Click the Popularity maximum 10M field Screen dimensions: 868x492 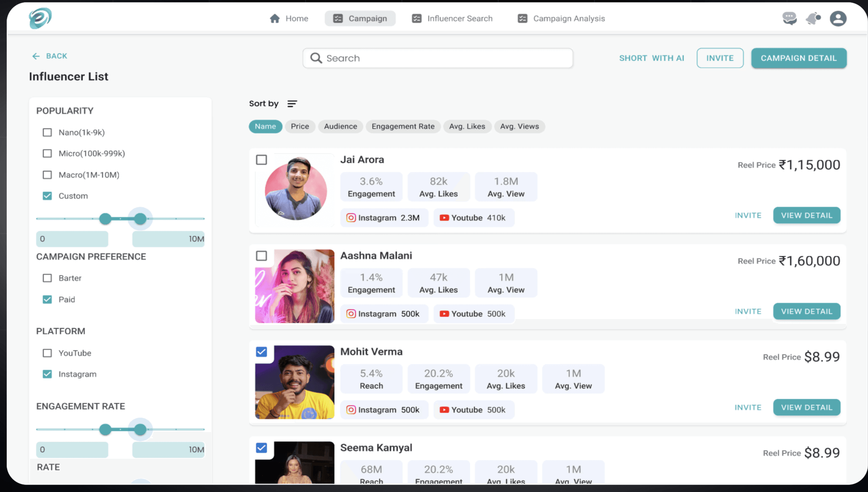click(168, 239)
